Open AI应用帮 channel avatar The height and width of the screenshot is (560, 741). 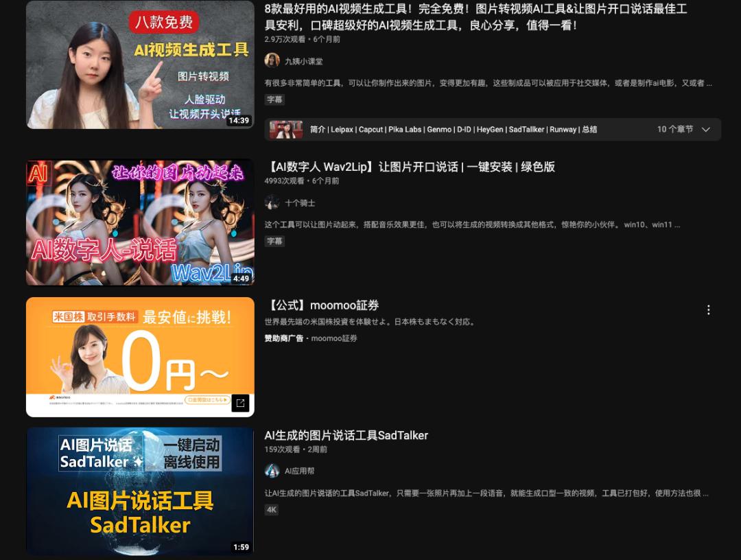pos(272,471)
